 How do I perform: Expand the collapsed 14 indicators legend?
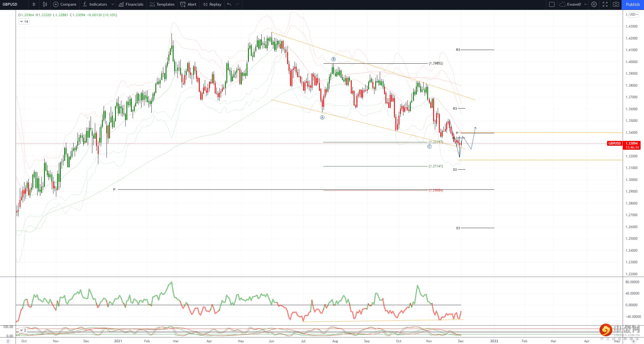pos(24,22)
